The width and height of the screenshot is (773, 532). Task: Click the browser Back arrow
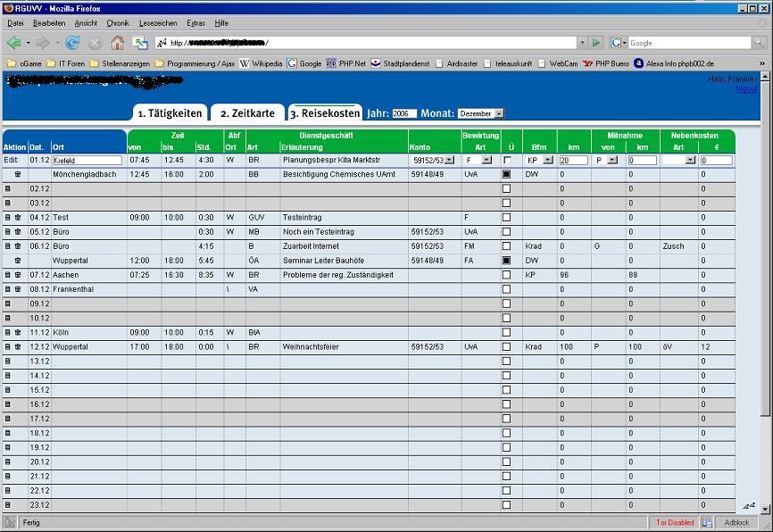coord(13,43)
